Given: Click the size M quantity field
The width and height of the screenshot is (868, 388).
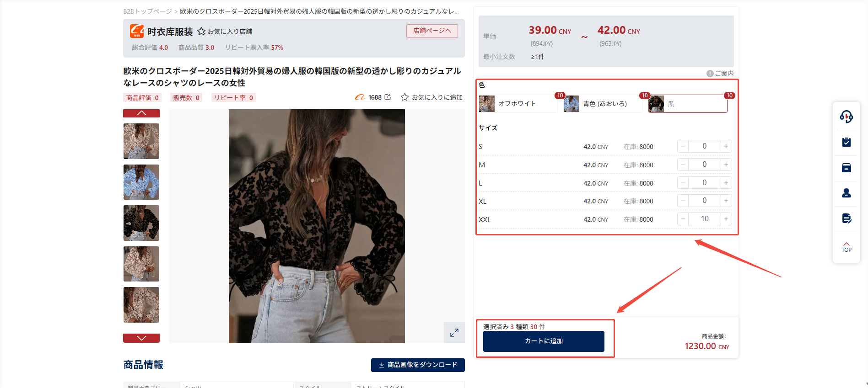Looking at the screenshot, I should (705, 165).
